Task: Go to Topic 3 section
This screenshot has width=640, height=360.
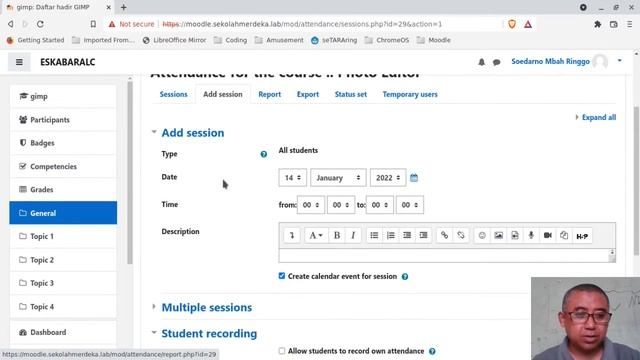Action: [63, 283]
